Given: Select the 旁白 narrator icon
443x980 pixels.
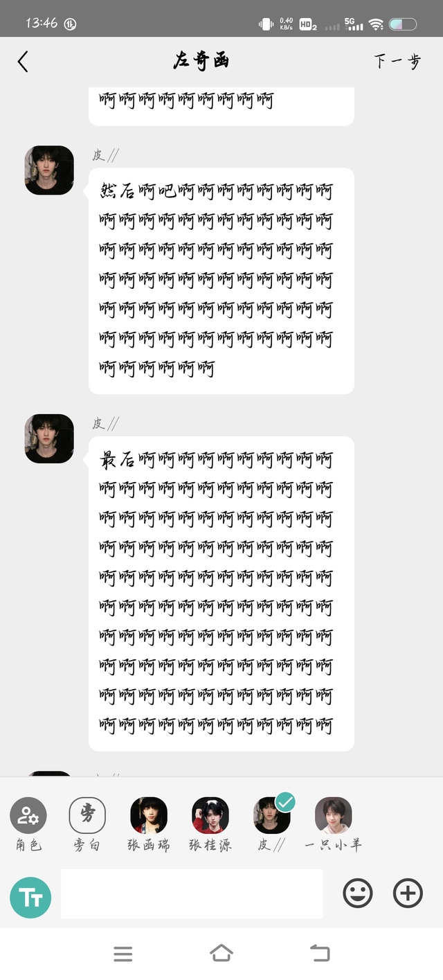Looking at the screenshot, I should pos(87,815).
